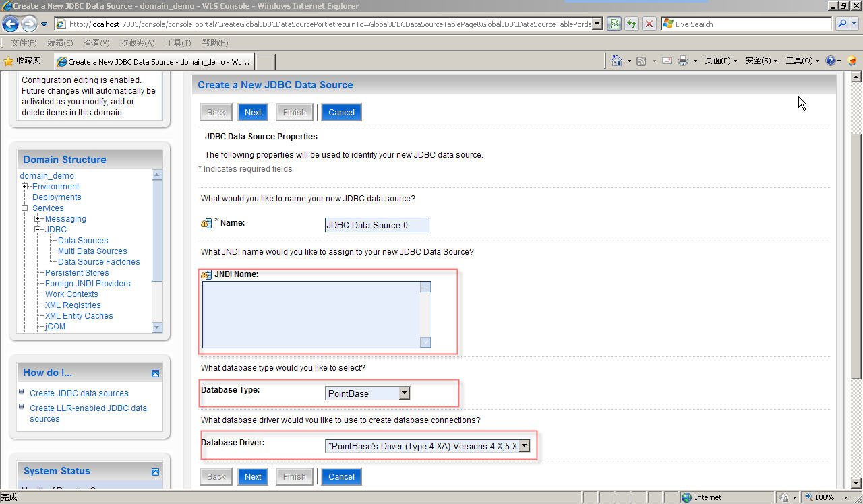Open the 文件(F) menu
This screenshot has height=504, width=863.
[24, 42]
